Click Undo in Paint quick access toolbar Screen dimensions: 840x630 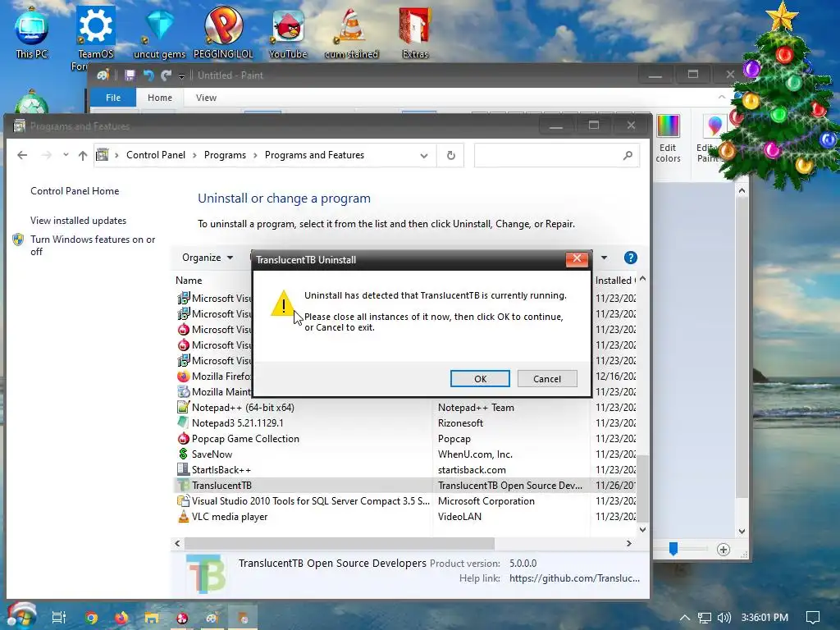pyautogui.click(x=148, y=75)
